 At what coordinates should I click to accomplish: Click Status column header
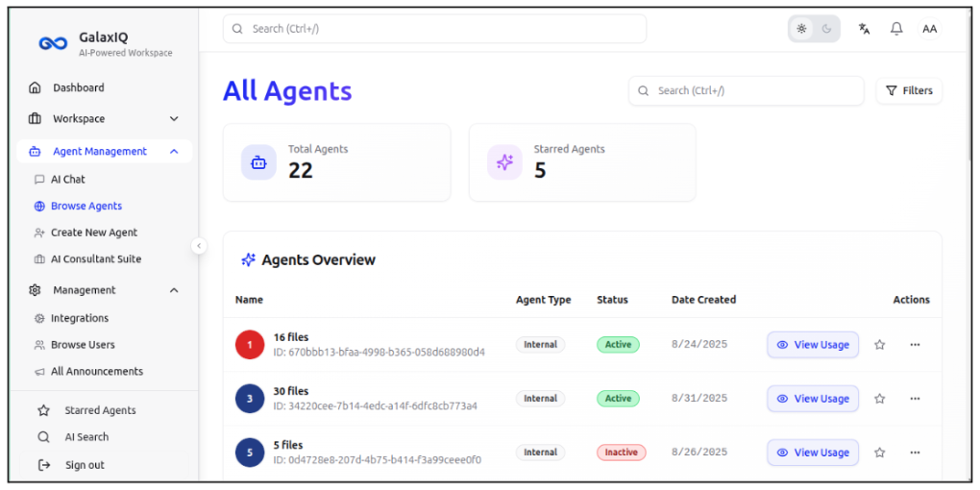[612, 300]
